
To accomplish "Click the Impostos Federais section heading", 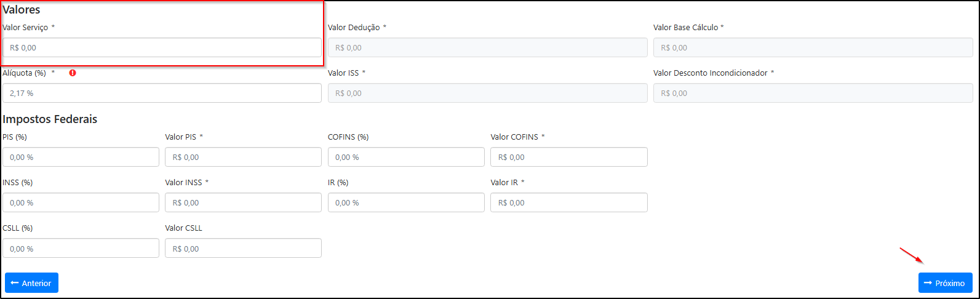I will (50, 119).
